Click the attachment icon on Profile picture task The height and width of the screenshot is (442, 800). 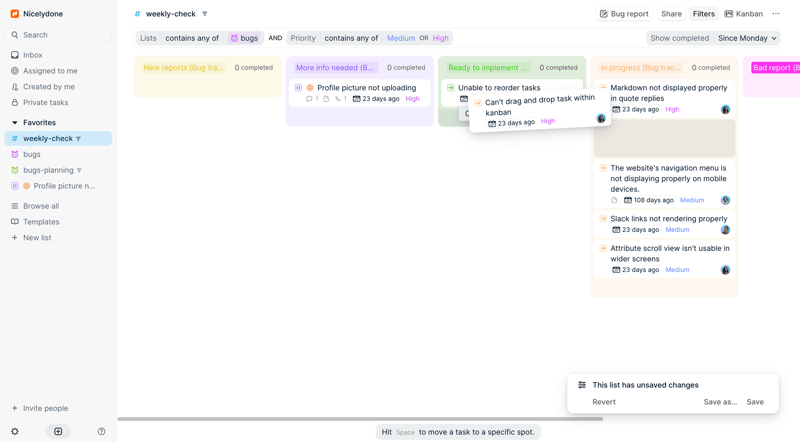click(x=326, y=99)
